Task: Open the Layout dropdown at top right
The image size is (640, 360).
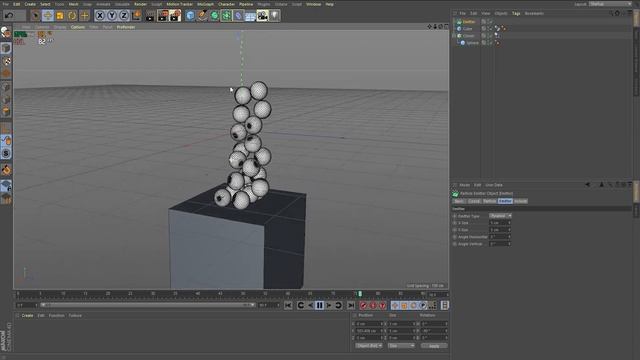Action: pos(610,4)
